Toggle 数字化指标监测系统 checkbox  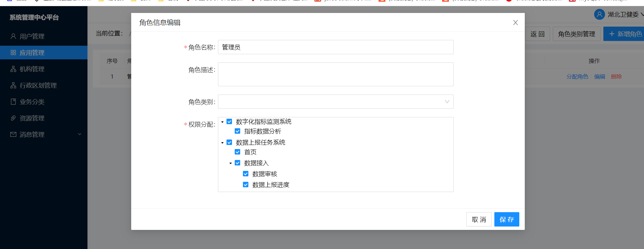pos(229,121)
